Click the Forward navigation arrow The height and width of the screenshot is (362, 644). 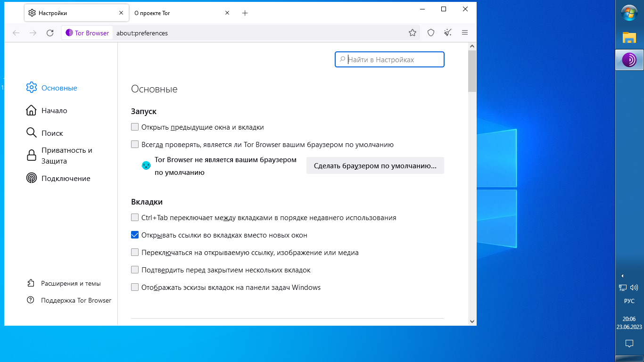point(33,33)
